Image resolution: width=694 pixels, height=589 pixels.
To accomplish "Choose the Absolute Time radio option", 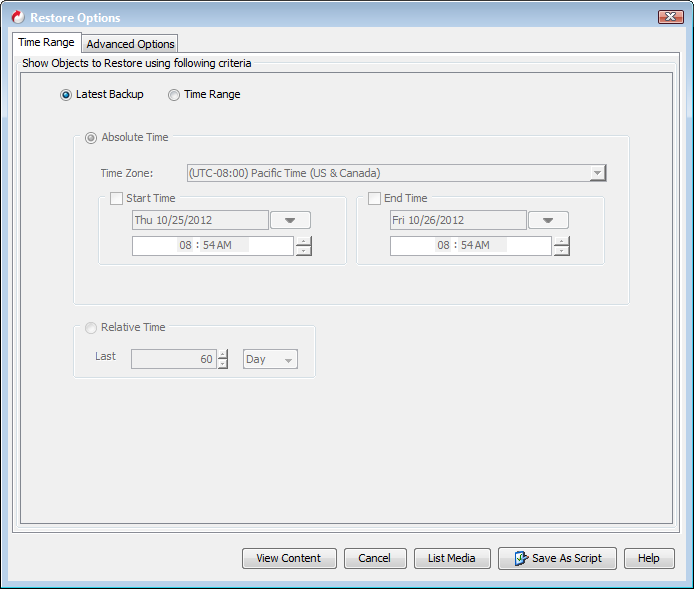I will (x=91, y=137).
